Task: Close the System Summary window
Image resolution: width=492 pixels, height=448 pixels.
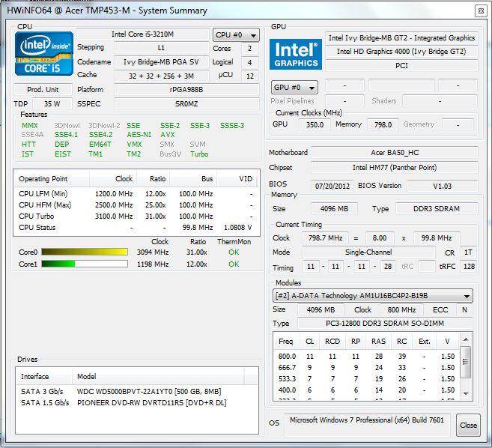Action: pos(481,11)
